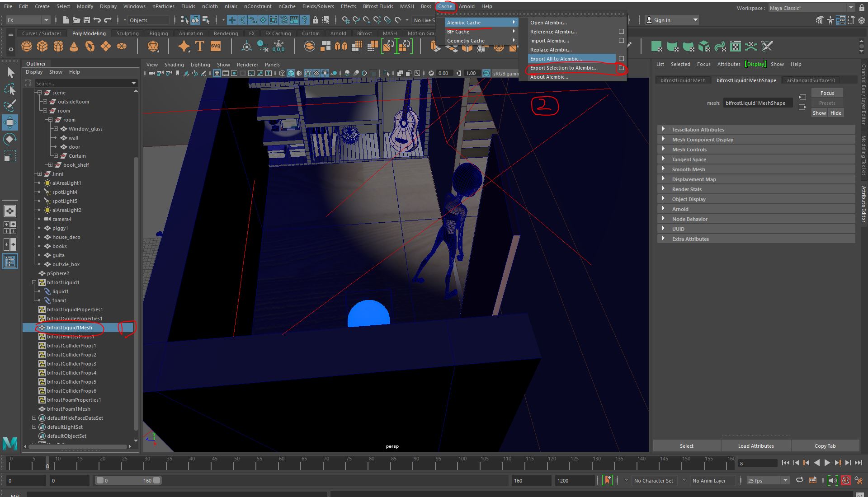Image resolution: width=868 pixels, height=497 pixels.
Task: Click the snowflake freeze transformations icon
Action: pos(279,46)
